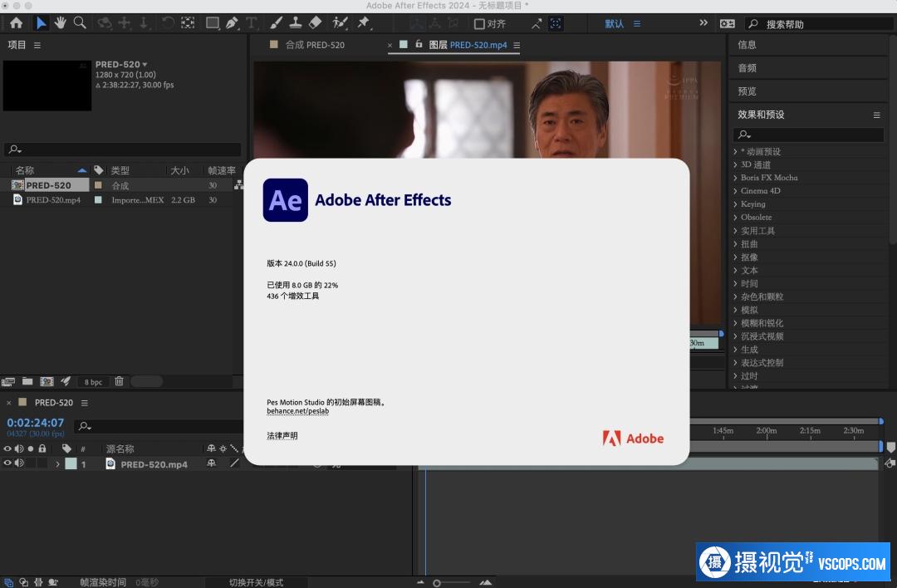Open the behance.net/peslab link
897x588 pixels.
297,411
